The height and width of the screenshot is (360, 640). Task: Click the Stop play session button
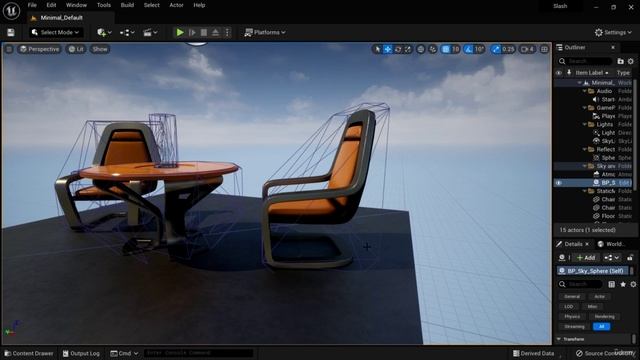(204, 32)
